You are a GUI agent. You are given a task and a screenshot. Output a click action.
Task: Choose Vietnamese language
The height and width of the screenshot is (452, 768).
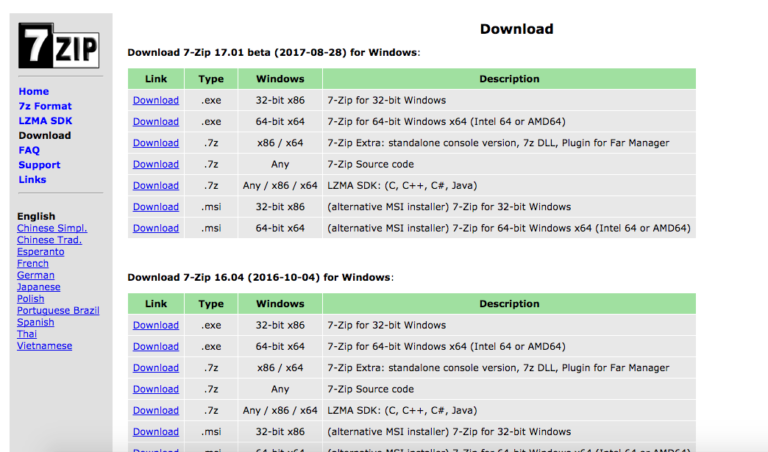44,346
